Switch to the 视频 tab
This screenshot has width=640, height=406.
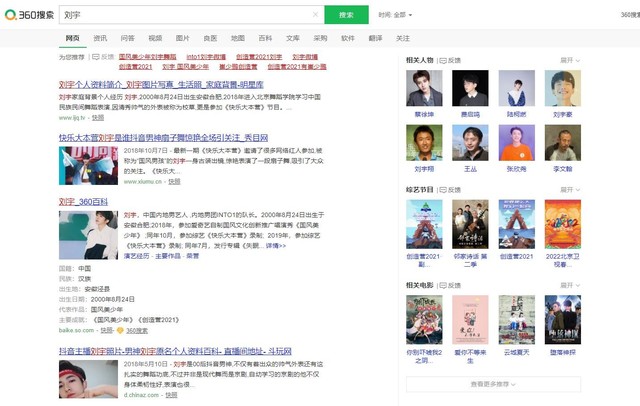(155, 38)
